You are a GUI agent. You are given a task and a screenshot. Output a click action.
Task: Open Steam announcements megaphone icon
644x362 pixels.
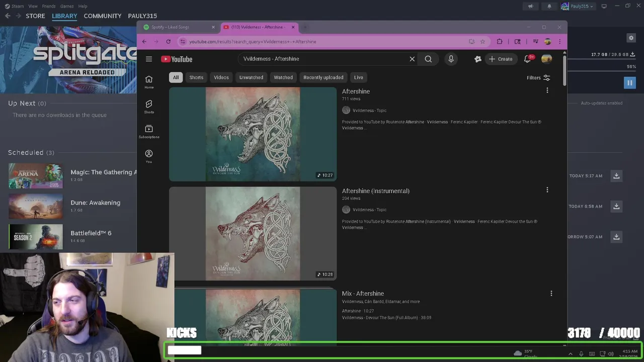[530, 6]
